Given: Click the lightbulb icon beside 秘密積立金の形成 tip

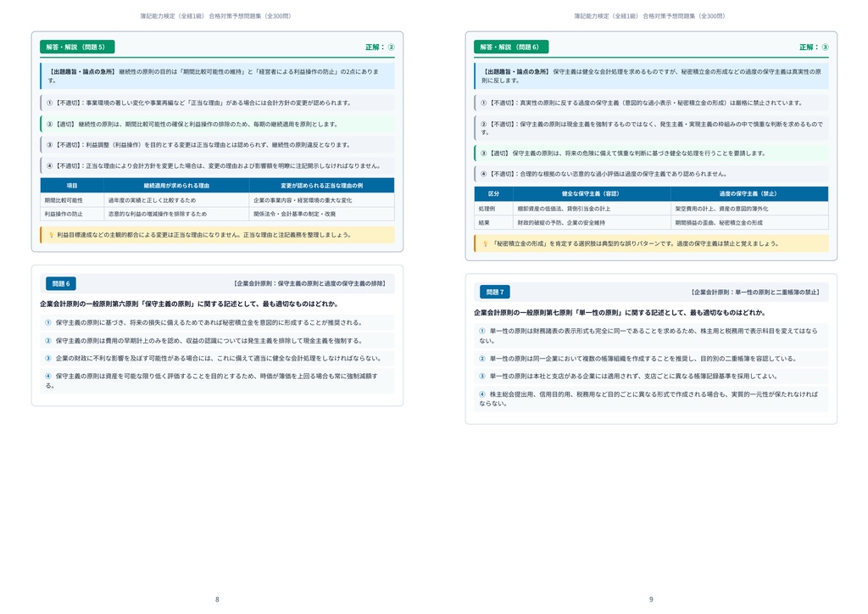Looking at the screenshot, I should pyautogui.click(x=485, y=243).
